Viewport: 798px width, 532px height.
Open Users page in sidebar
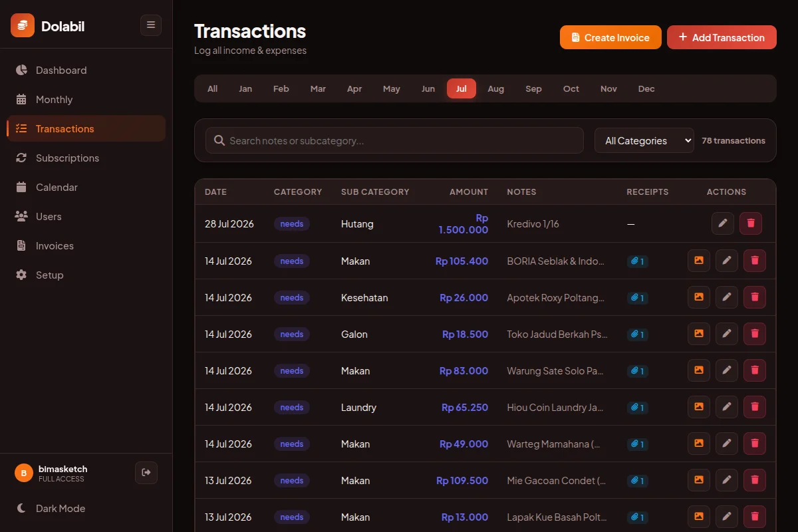pyautogui.click(x=86, y=217)
